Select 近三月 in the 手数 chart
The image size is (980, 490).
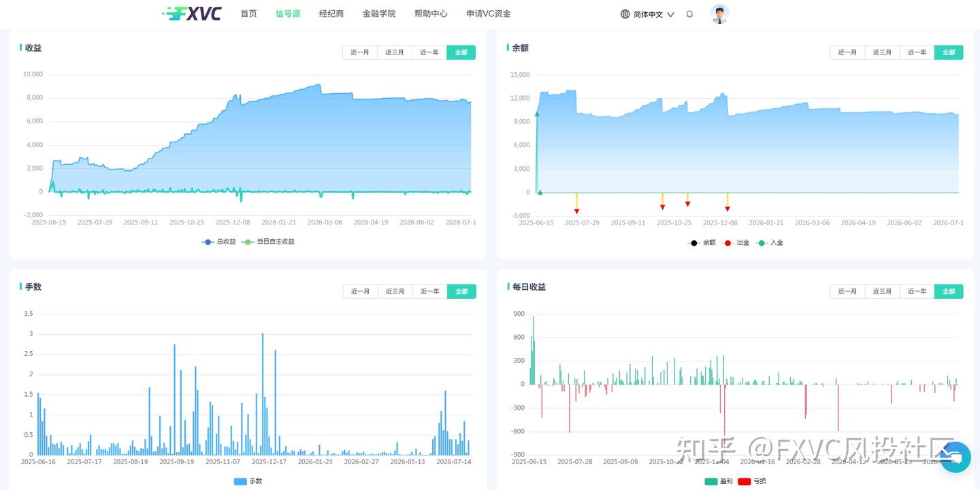(395, 291)
